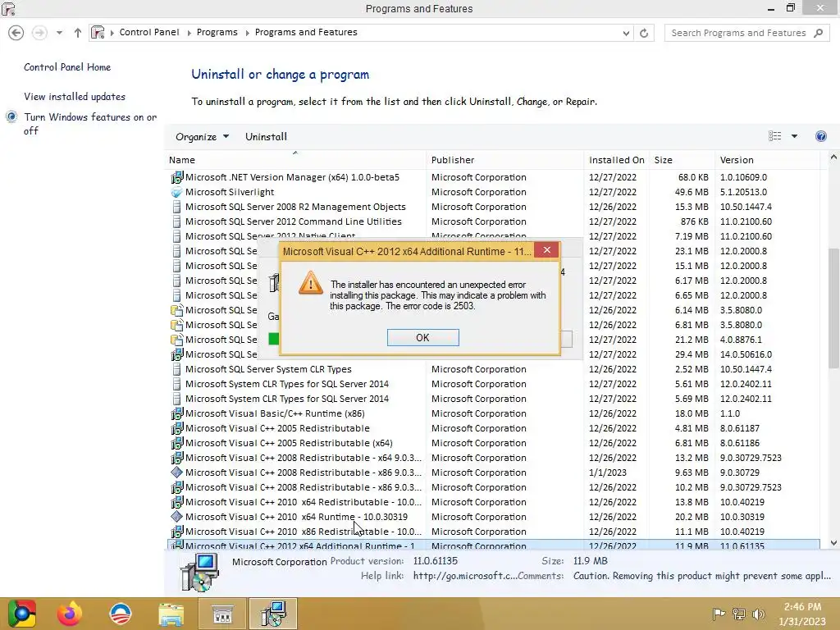The image size is (840, 630).
Task: Switch to the Windows Installer taskbar button
Action: (x=272, y=614)
